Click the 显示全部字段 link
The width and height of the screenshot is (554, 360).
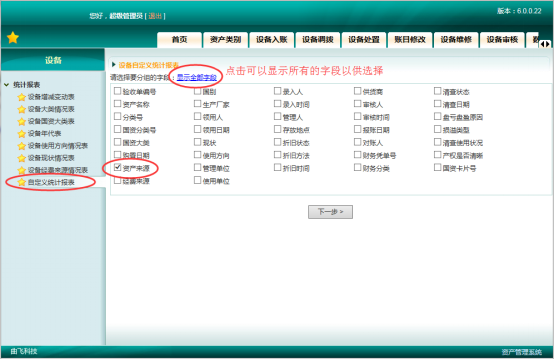coord(197,77)
